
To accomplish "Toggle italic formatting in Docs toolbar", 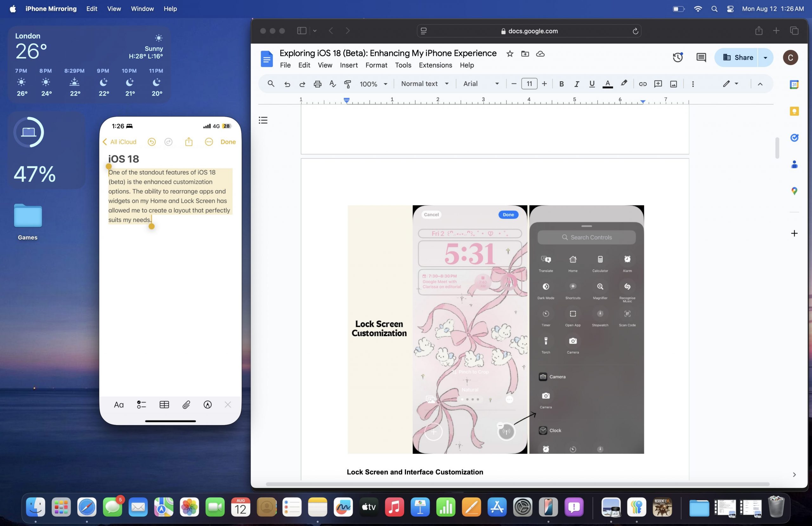I will 577,84.
